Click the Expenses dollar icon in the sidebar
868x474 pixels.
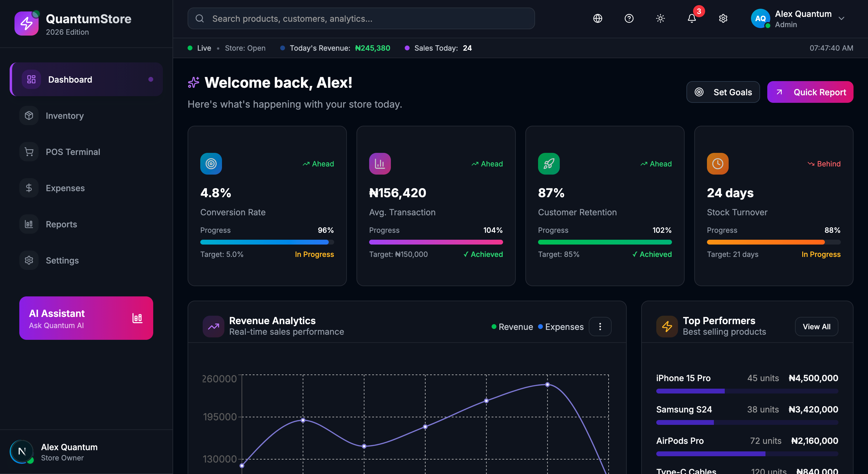29,188
